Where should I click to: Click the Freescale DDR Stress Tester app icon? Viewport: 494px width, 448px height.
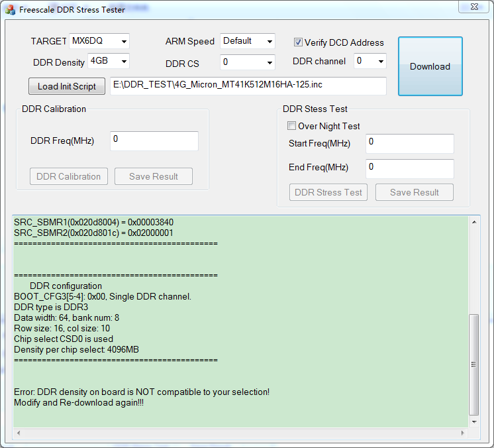[10, 10]
